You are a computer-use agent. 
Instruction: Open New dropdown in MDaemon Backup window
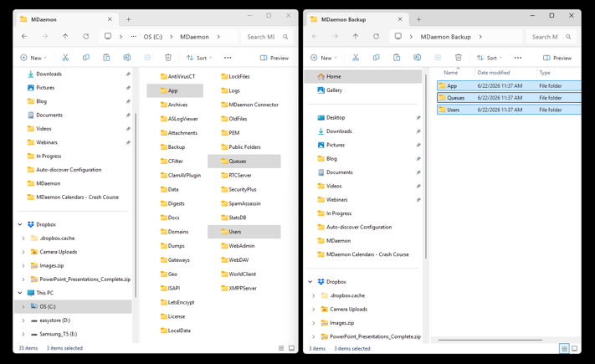pos(324,58)
